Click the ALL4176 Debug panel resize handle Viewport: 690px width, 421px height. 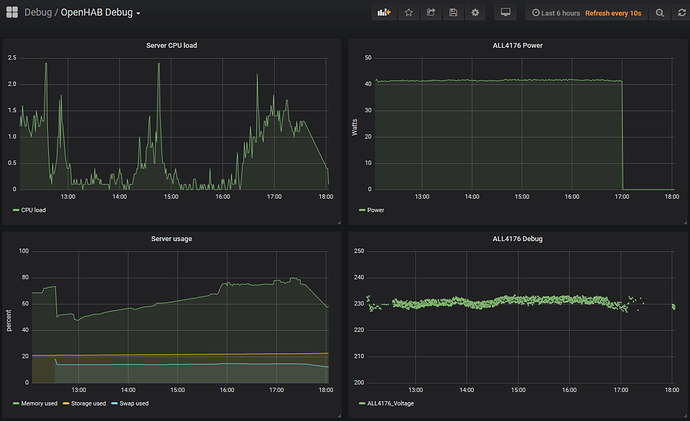coord(685,416)
